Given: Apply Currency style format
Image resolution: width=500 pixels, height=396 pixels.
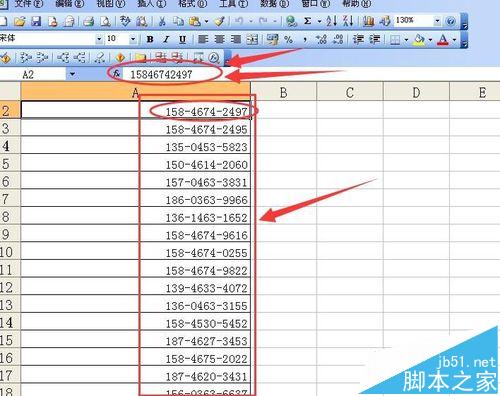Looking at the screenshot, I should tap(273, 40).
